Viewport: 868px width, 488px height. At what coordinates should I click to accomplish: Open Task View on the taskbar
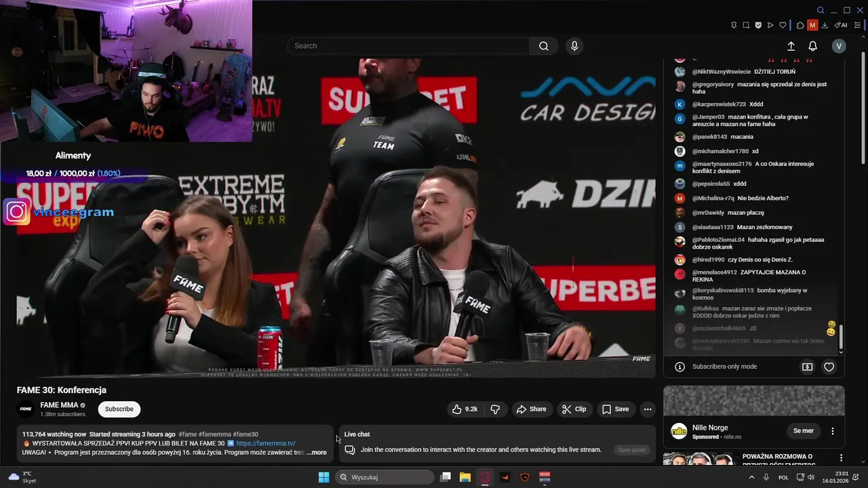pyautogui.click(x=446, y=477)
